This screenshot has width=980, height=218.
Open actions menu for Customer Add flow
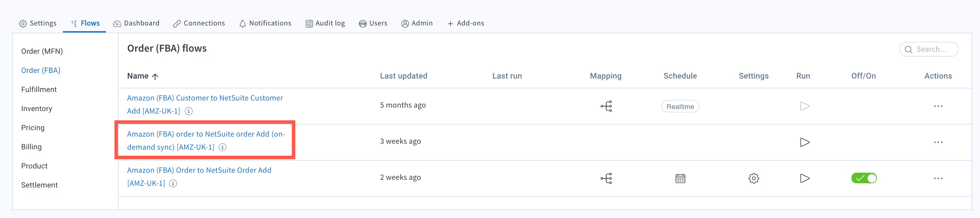click(938, 106)
